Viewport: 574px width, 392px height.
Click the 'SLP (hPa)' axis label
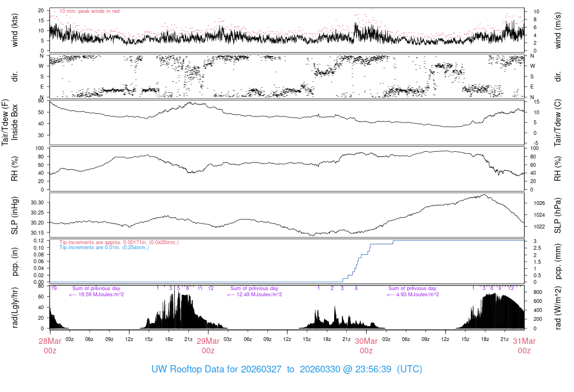click(x=558, y=216)
